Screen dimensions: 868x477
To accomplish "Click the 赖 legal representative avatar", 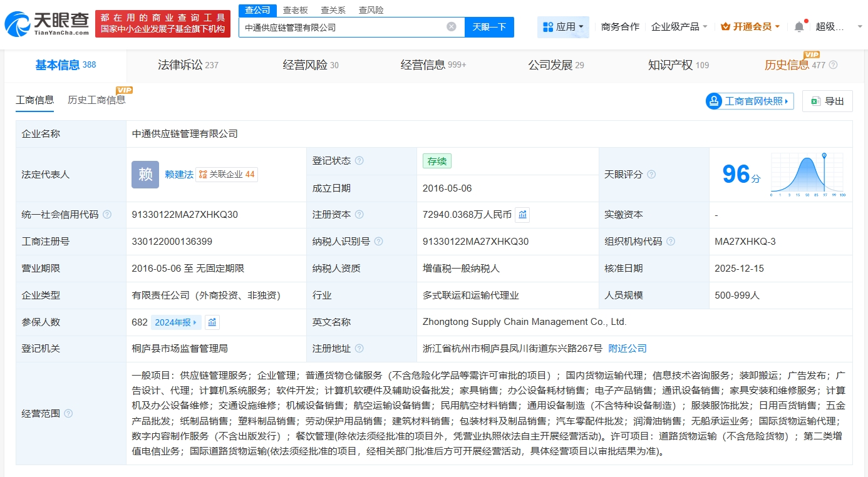I will click(x=145, y=175).
